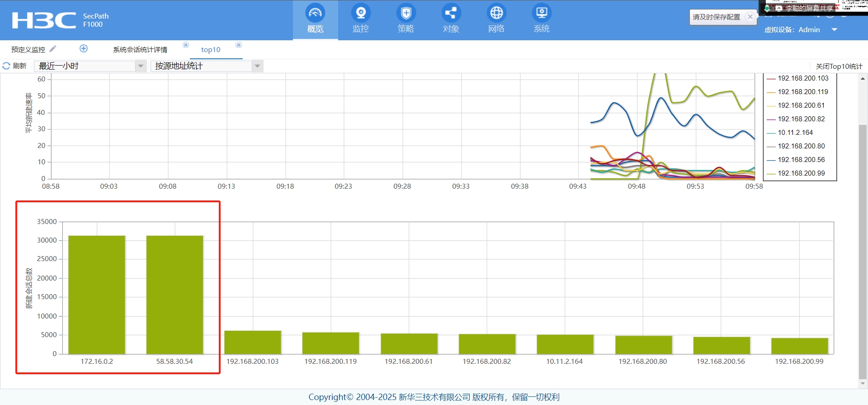Toggle the 10.11.2.164 legend series
868x405 pixels.
point(795,133)
